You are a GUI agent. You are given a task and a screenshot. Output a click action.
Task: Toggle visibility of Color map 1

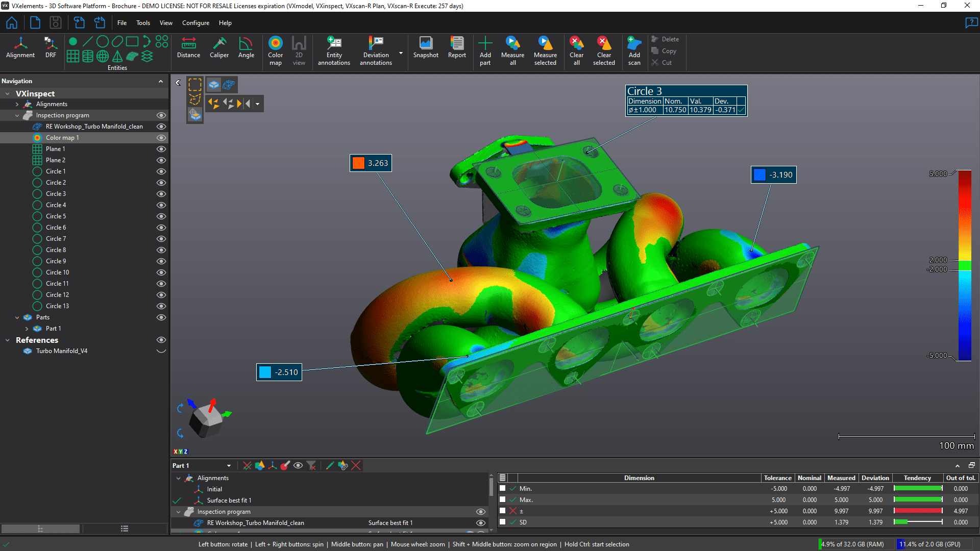tap(161, 137)
